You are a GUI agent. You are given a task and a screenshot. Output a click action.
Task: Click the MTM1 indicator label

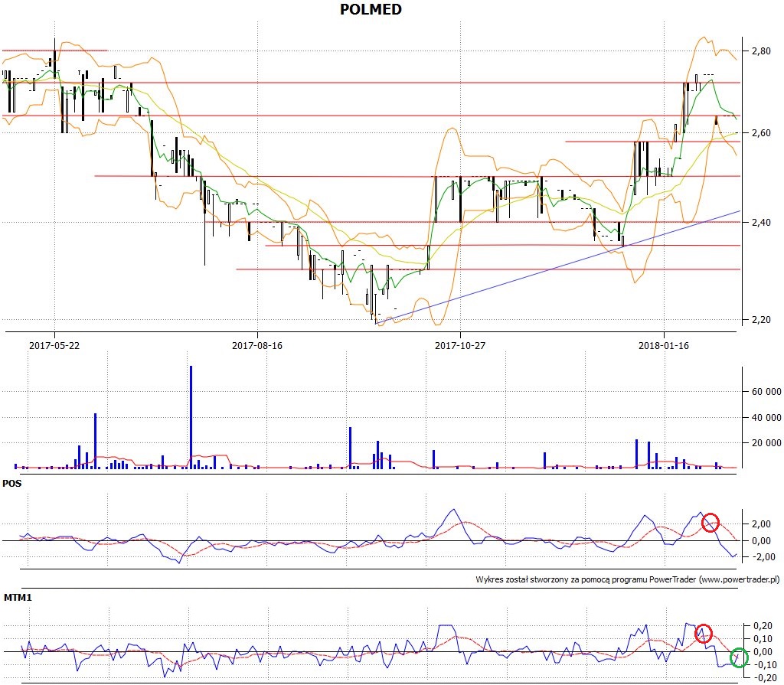click(x=18, y=598)
